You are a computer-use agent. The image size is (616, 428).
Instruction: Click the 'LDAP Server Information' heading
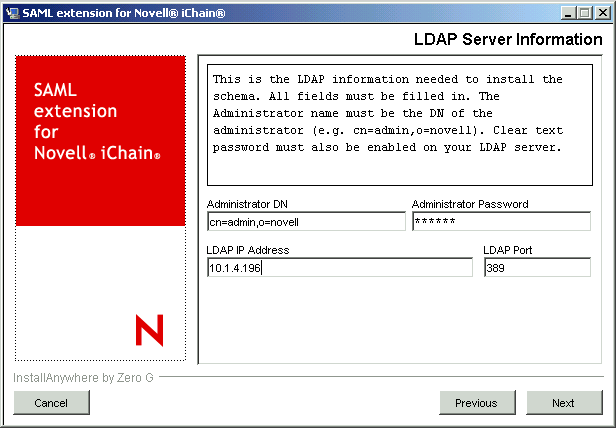pyautogui.click(x=508, y=40)
